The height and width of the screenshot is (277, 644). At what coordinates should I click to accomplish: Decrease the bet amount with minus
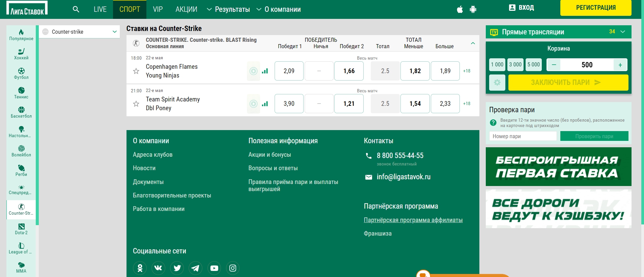pyautogui.click(x=554, y=65)
